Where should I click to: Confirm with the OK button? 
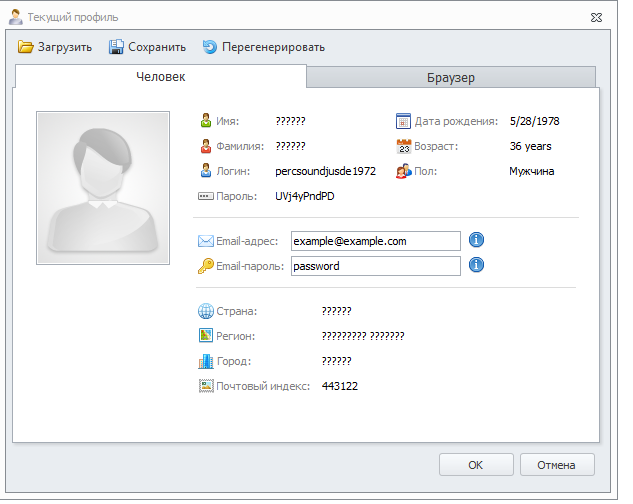tap(476, 465)
